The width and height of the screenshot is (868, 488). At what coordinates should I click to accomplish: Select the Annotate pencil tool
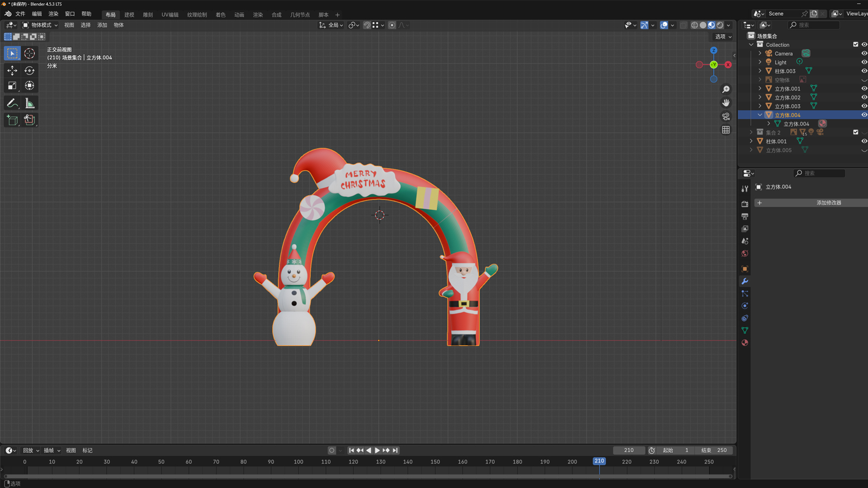click(x=12, y=103)
